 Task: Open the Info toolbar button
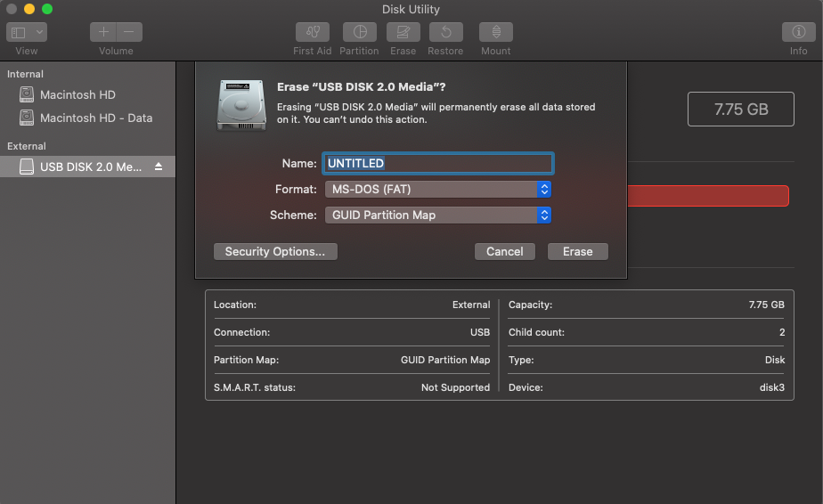pos(798,32)
